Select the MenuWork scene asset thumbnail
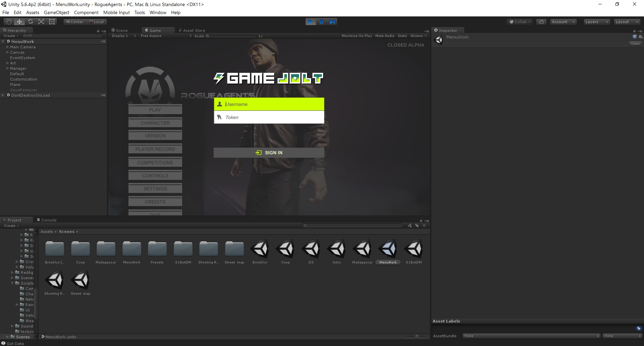644x346 pixels. click(x=388, y=248)
